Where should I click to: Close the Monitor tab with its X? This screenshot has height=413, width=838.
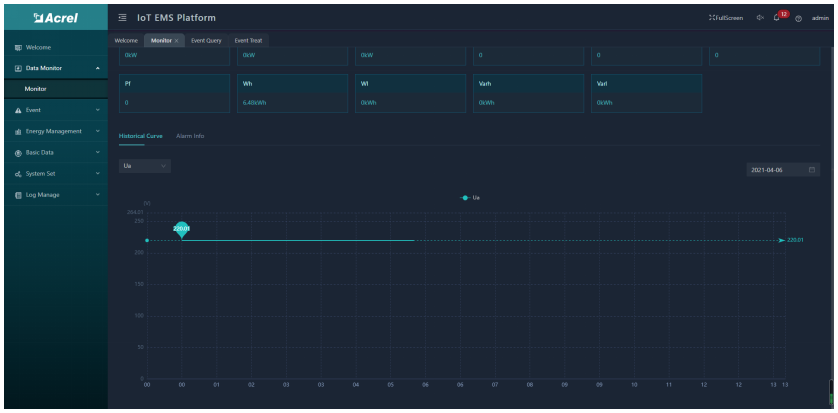(x=174, y=39)
